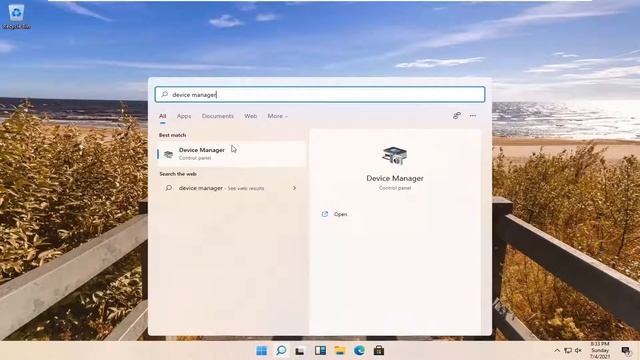Viewport: 640px width, 360px height.
Task: Open Widgets from the taskbar
Action: click(320, 351)
